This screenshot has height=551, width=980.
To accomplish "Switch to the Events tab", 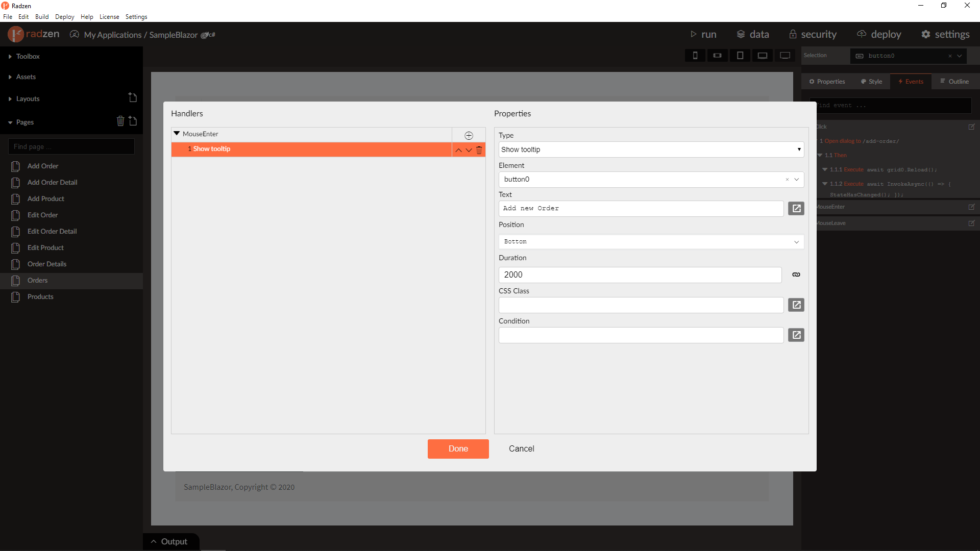I will [x=911, y=82].
